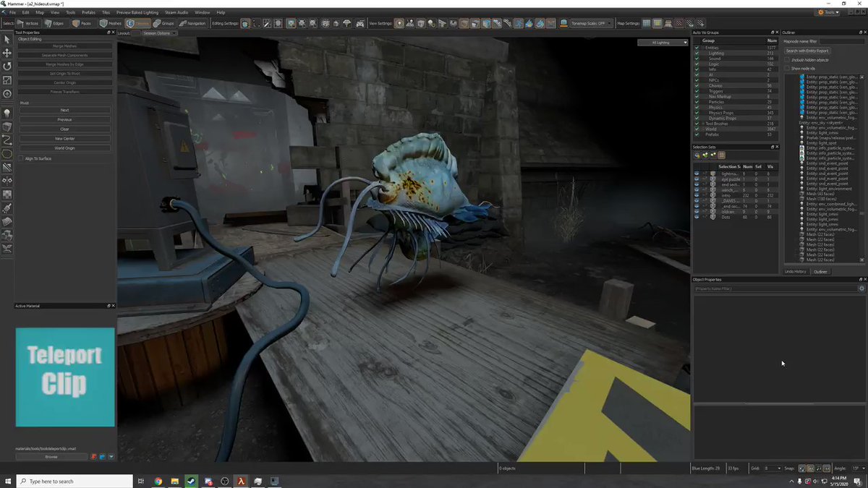The image size is (868, 488).
Task: Click first Editing Settings icon
Action: pos(245,23)
